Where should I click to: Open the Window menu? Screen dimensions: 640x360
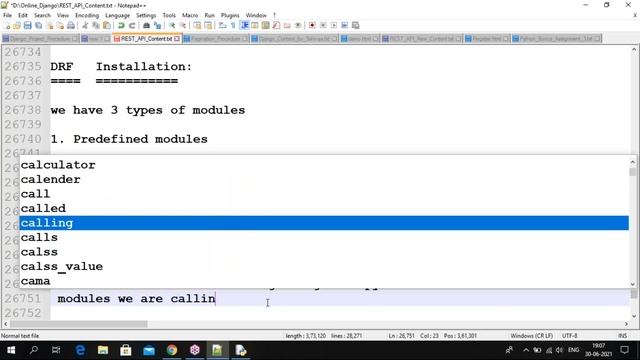[x=256, y=15]
